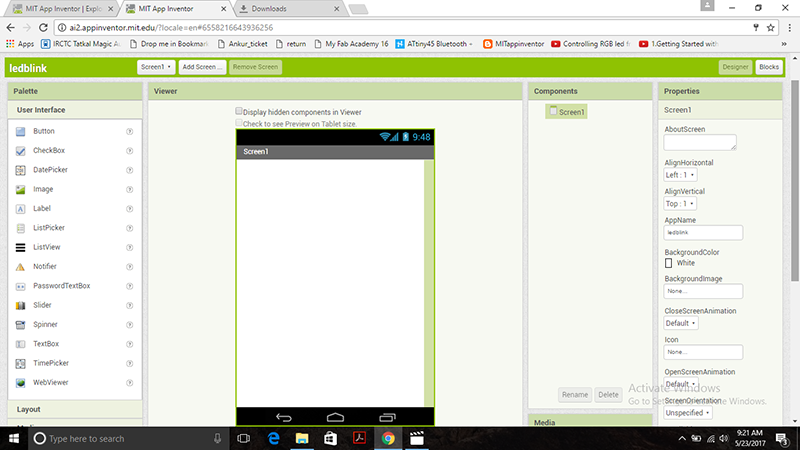This screenshot has height=450, width=800.
Task: Open the Windows Store taskbar icon
Action: tap(331, 438)
